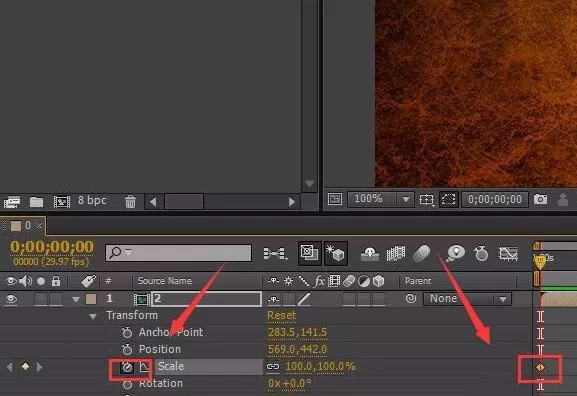Toggle the Scale constrain proportions link icon
The image size is (577, 396).
273,367
